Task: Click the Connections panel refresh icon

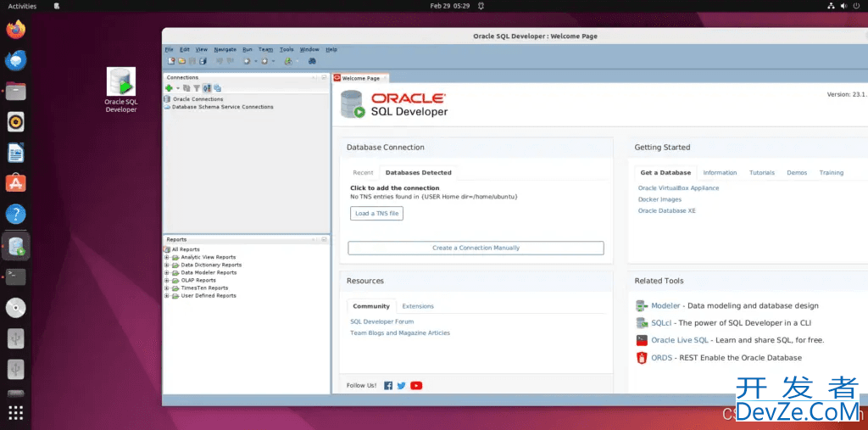Action: tap(186, 88)
